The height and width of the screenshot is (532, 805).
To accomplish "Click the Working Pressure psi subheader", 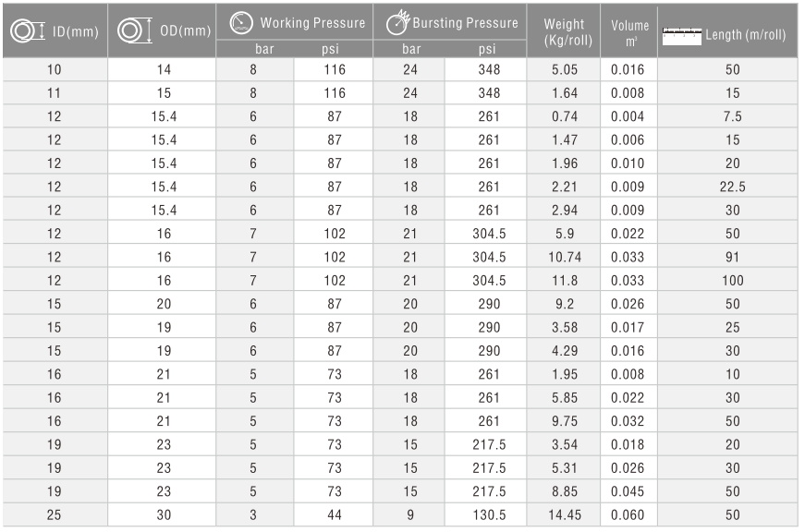I will click(330, 49).
